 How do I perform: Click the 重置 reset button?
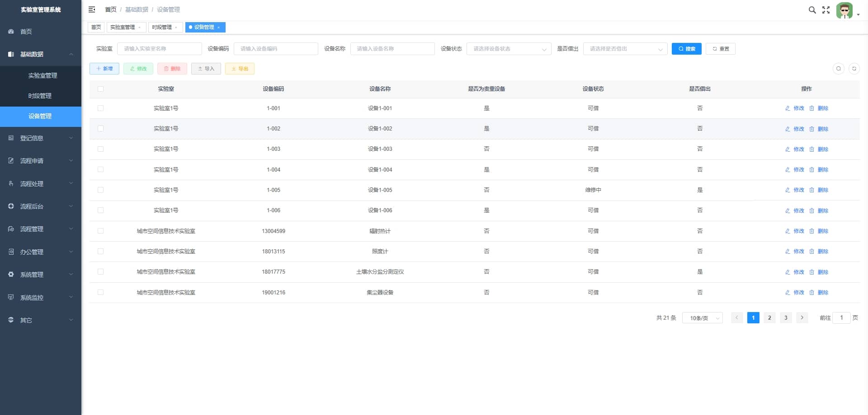[721, 49]
